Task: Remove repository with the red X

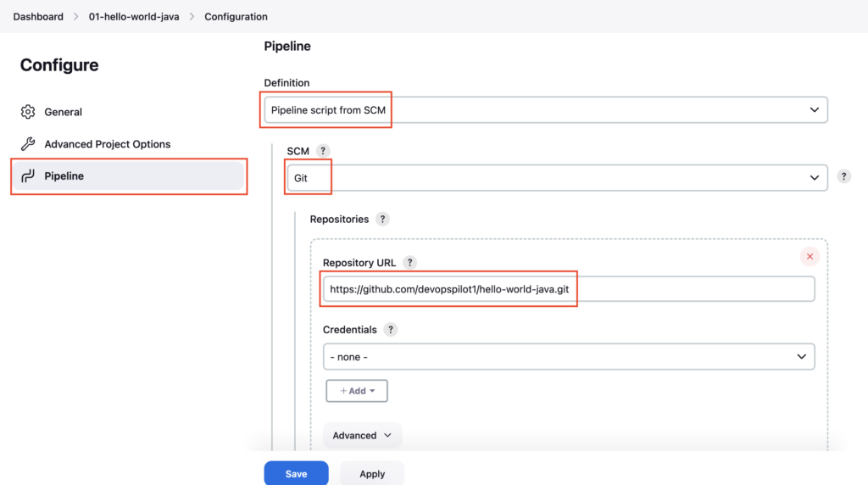Action: 810,256
